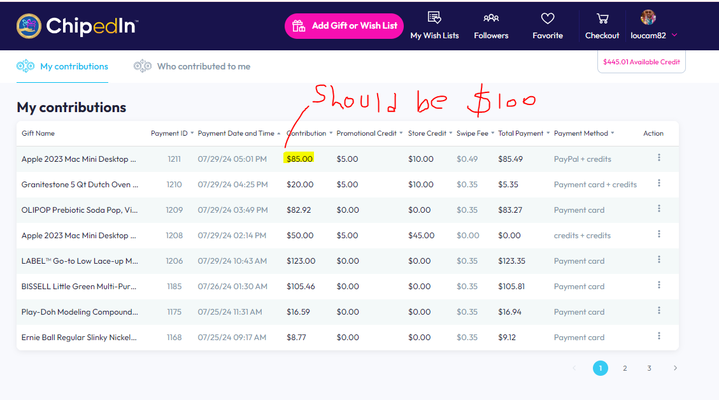Click Granitestone 5 Qt Dutch Oven gift
The height and width of the screenshot is (400, 719).
click(x=80, y=184)
